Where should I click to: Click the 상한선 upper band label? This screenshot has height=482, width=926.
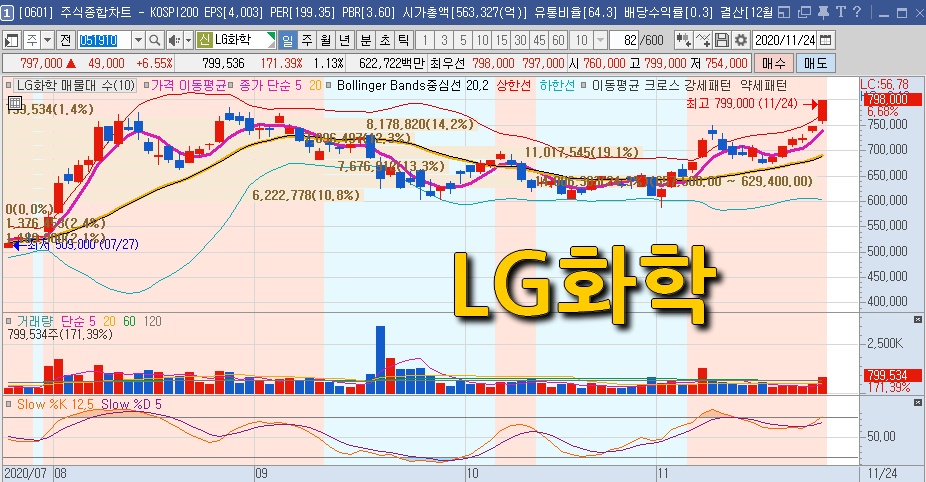click(x=513, y=86)
